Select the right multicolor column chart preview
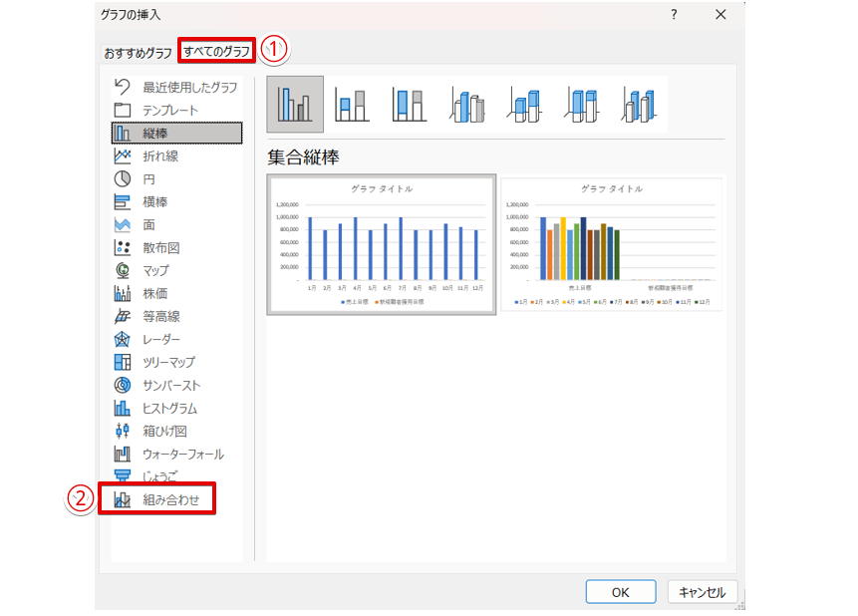 [x=611, y=245]
